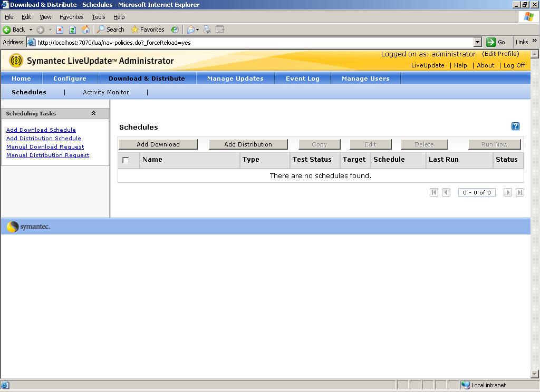Open the address bar dropdown
Image resolution: width=540 pixels, height=392 pixels.
[x=477, y=42]
